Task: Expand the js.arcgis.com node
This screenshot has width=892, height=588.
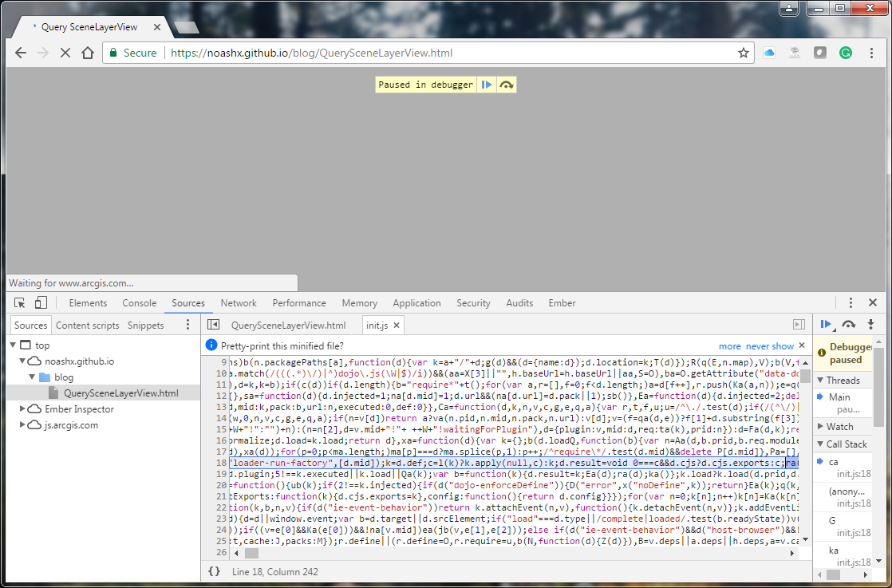Action: click(x=22, y=424)
